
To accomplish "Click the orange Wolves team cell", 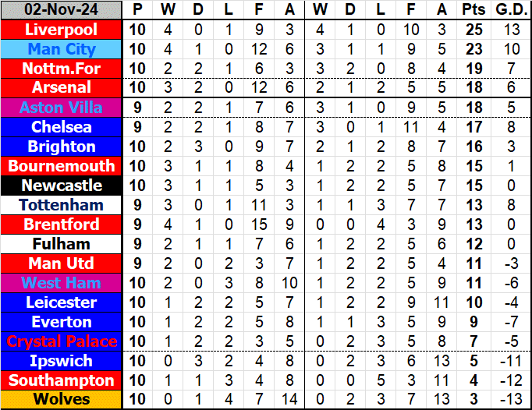I will click(x=62, y=400).
